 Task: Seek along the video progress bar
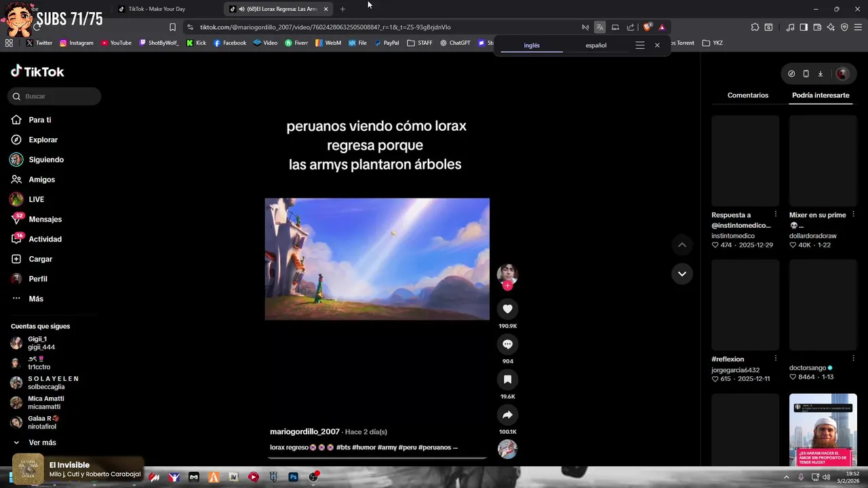tap(377, 458)
